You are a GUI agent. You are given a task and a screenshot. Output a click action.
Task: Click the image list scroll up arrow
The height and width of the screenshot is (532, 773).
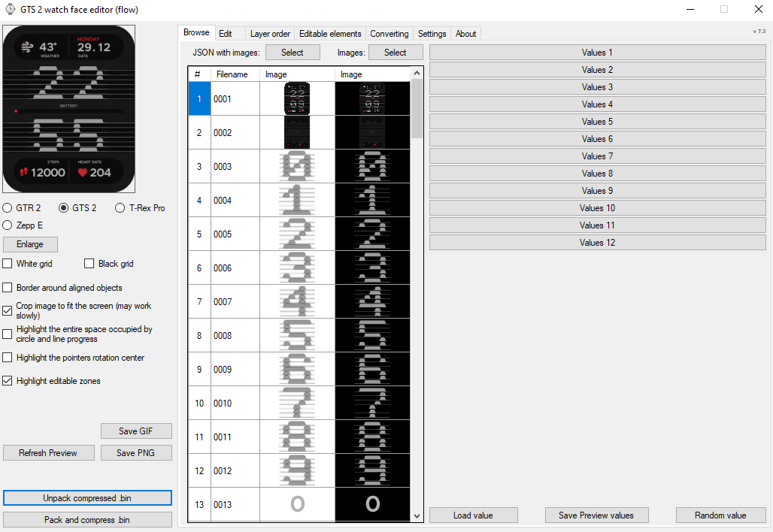pyautogui.click(x=417, y=73)
